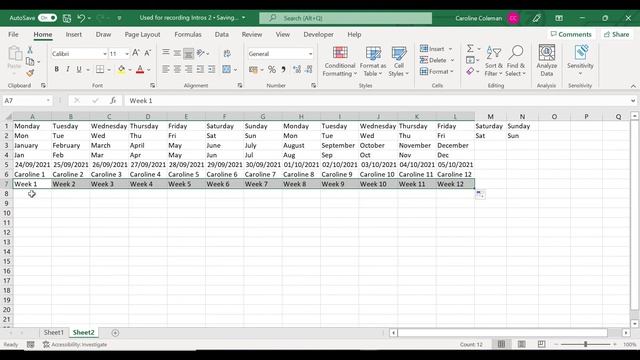This screenshot has height=360, width=640.
Task: Toggle Bold formatting
Action: [x=56, y=69]
